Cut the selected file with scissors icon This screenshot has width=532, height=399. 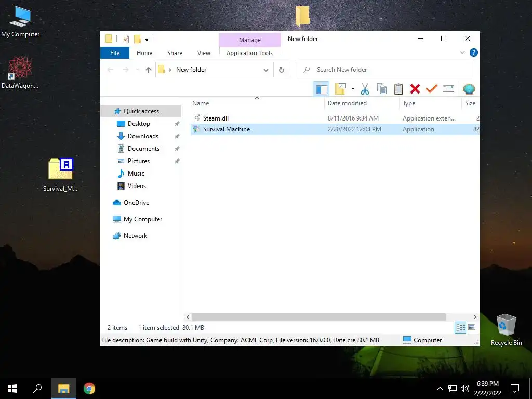coord(365,89)
